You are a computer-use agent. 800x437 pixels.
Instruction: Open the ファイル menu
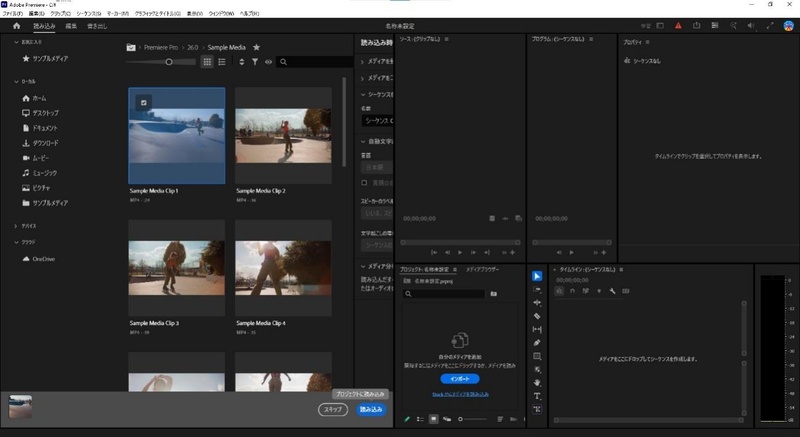pyautogui.click(x=12, y=14)
